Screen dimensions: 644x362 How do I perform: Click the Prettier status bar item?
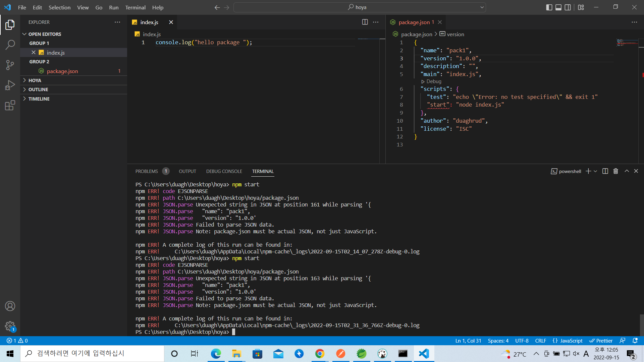601,341
